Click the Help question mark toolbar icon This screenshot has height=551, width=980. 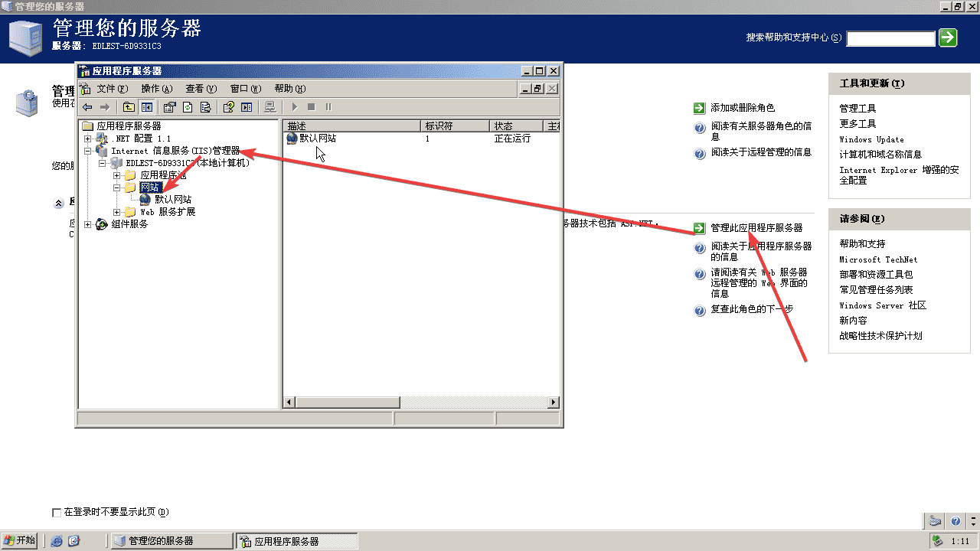coord(228,107)
